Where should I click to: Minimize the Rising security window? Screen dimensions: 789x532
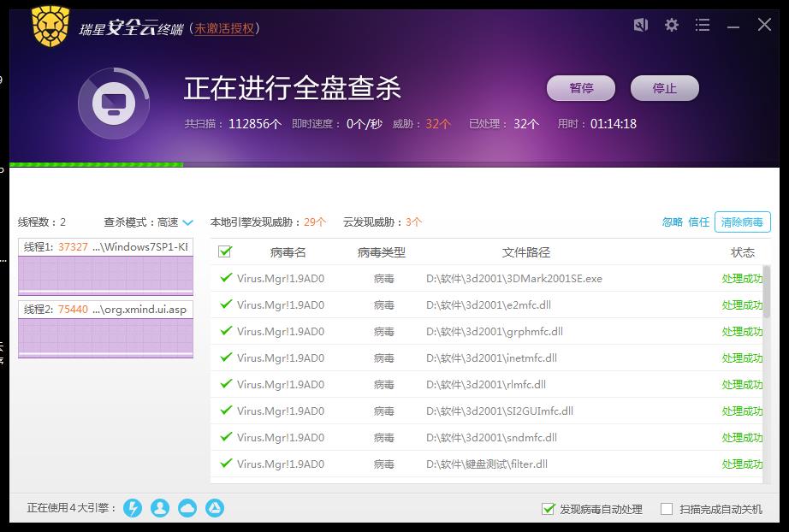pyautogui.click(x=733, y=26)
